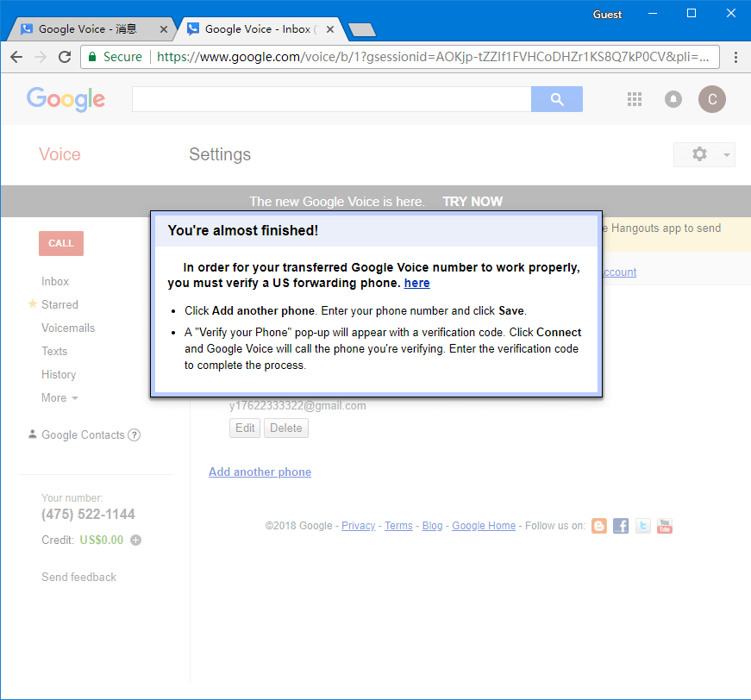
Task: Click the Delete button
Action: pos(286,428)
